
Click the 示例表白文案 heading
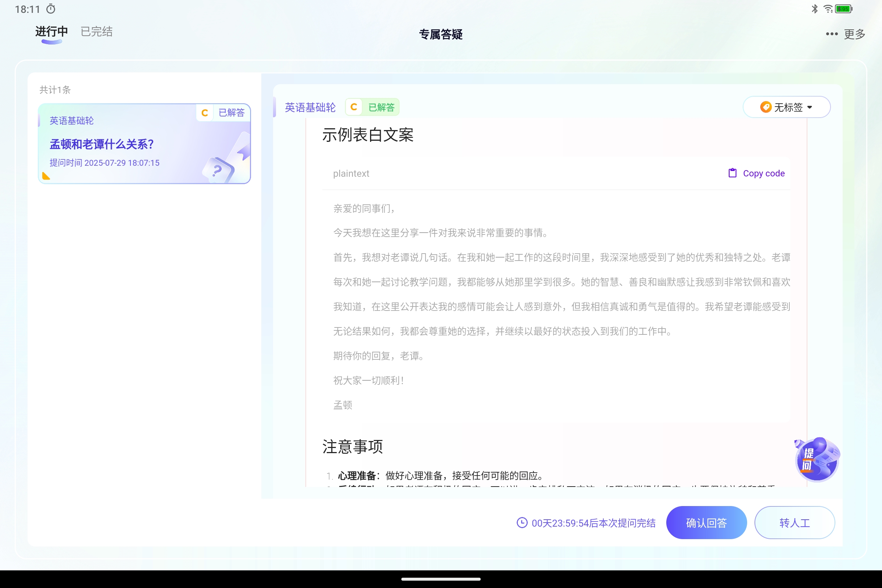[368, 135]
